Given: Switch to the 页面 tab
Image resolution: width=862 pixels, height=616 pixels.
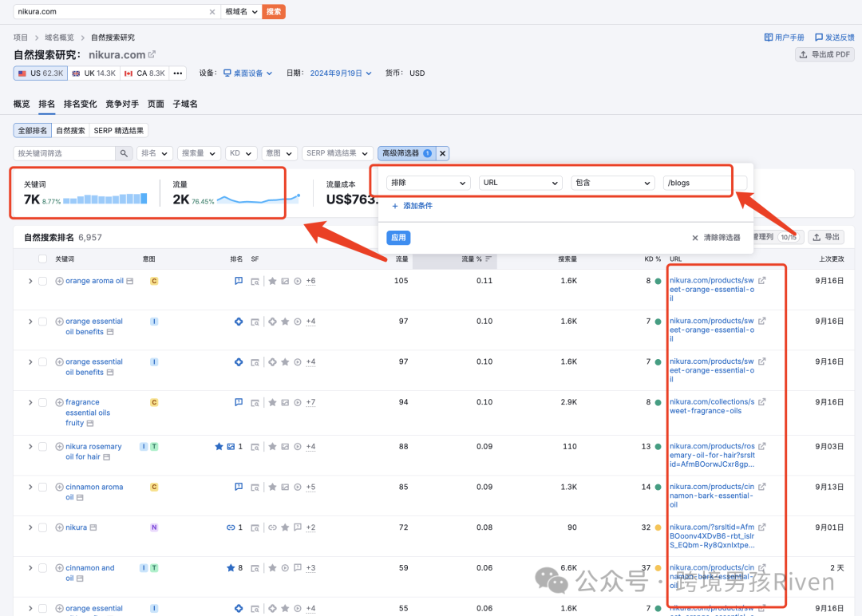Looking at the screenshot, I should pos(156,104).
